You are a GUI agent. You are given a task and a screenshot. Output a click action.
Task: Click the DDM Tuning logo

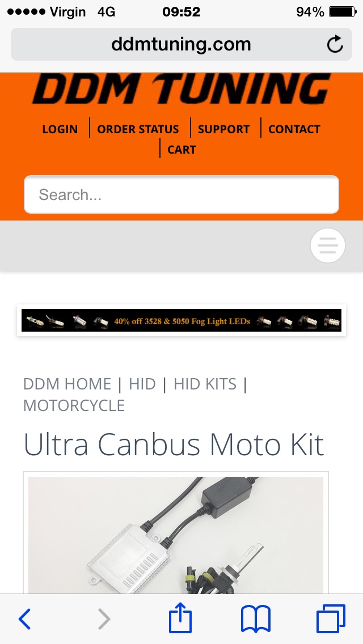click(x=181, y=88)
